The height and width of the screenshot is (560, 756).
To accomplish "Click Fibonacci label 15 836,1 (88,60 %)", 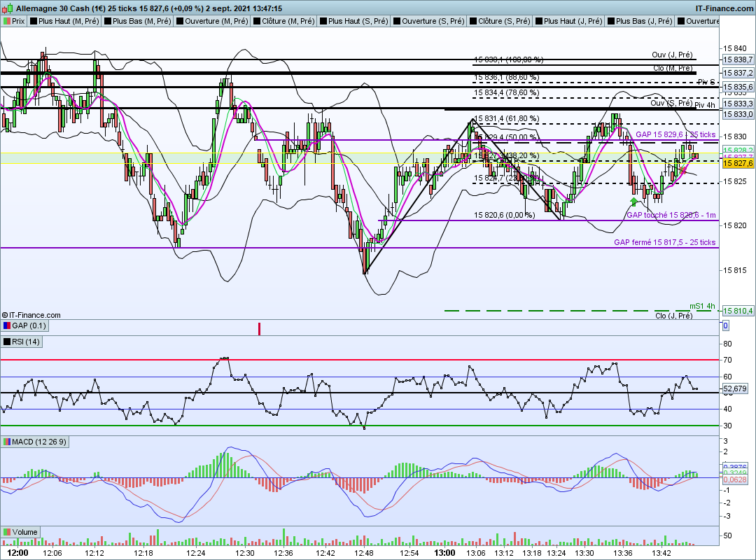I will point(506,77).
